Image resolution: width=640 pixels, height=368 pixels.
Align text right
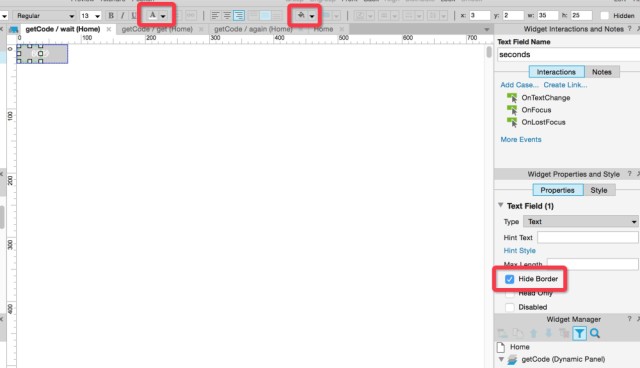[x=239, y=16]
